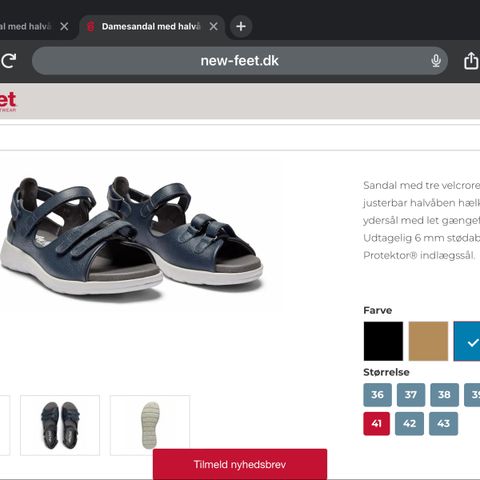
Task: Choose the black color swatch
Action: (383, 341)
